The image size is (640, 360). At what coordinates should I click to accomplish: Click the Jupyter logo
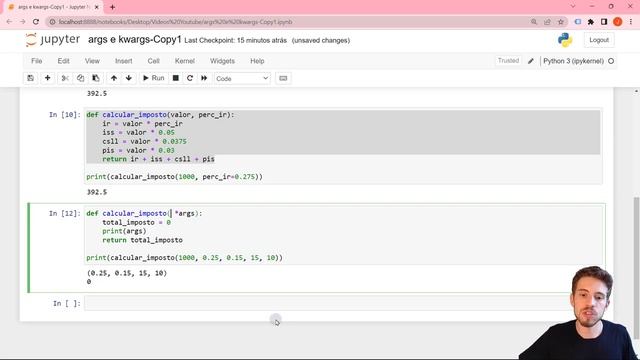click(53, 40)
